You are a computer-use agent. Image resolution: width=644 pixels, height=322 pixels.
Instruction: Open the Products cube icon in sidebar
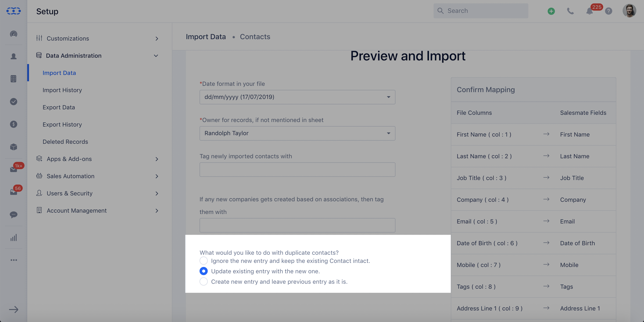coord(13,147)
